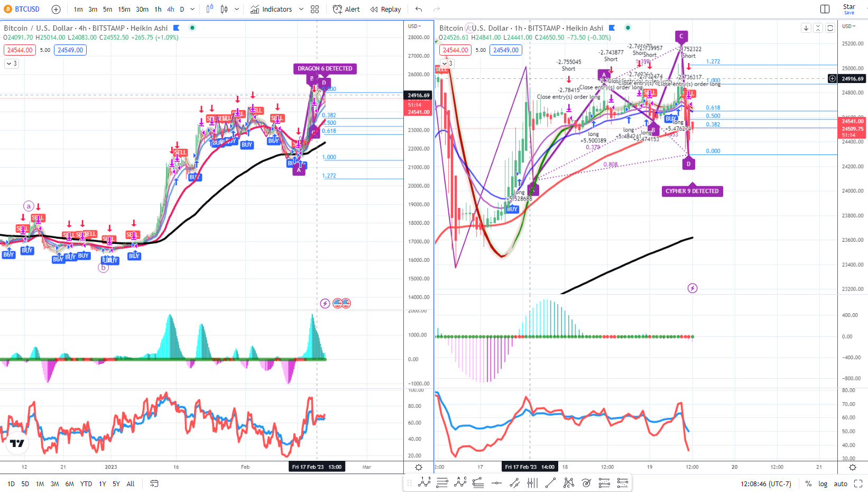The image size is (868, 492).
Task: Select the 1M date range
Action: coord(40,484)
